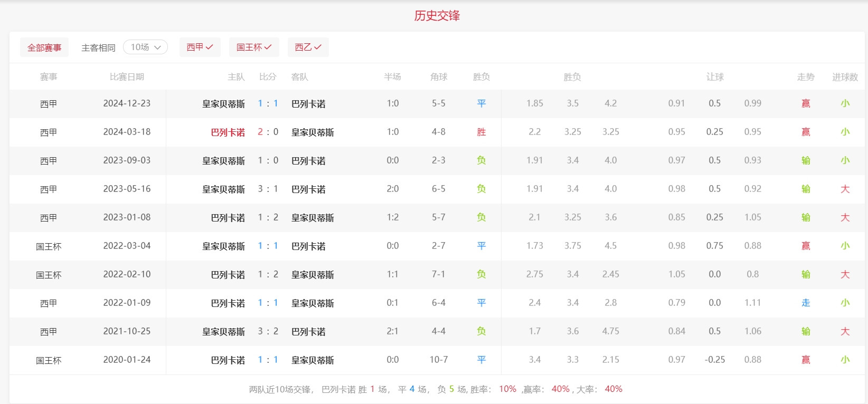The image size is (868, 404).
Task: Click 皇家贝蒂斯 away team in 2020-01-24 row
Action: click(313, 360)
